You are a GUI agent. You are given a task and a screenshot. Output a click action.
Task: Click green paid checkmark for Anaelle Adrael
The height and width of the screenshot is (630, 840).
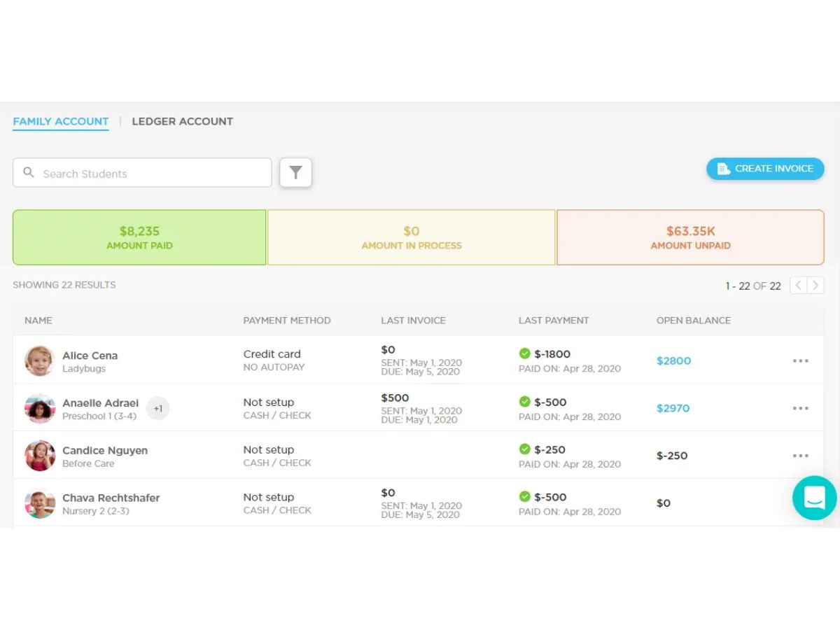pos(524,402)
